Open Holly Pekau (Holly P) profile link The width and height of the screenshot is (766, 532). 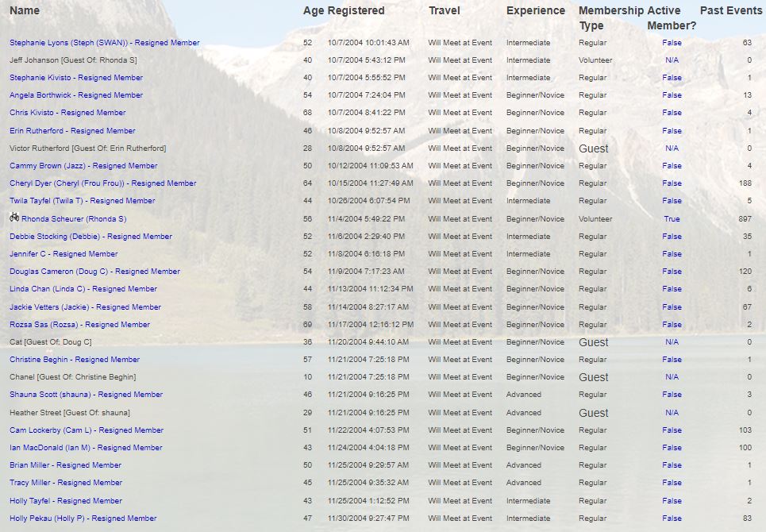click(x=83, y=519)
